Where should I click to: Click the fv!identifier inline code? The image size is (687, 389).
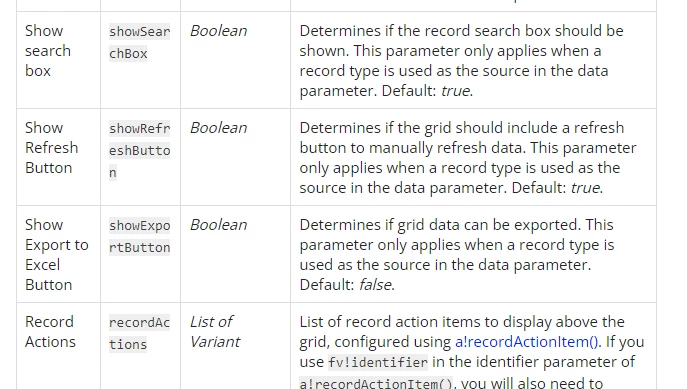(x=378, y=362)
